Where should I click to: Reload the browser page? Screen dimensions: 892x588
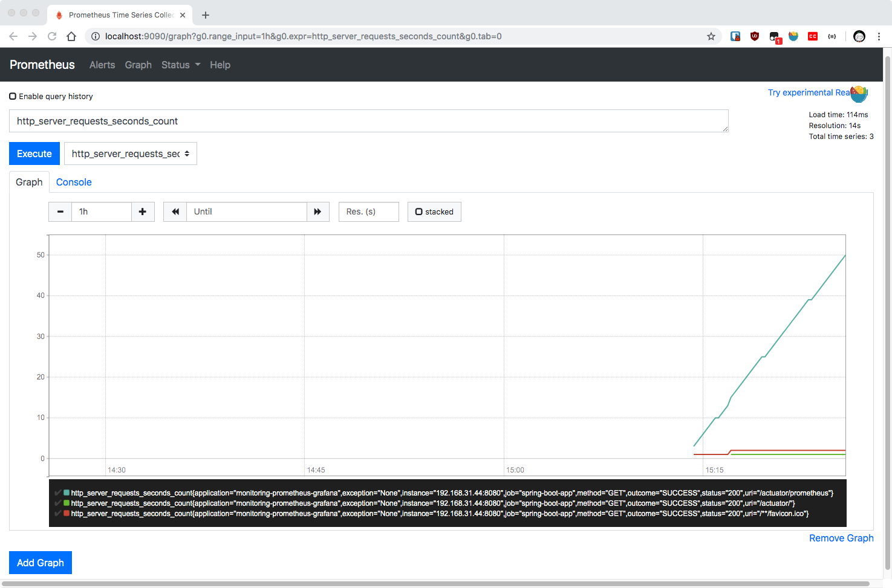52,36
